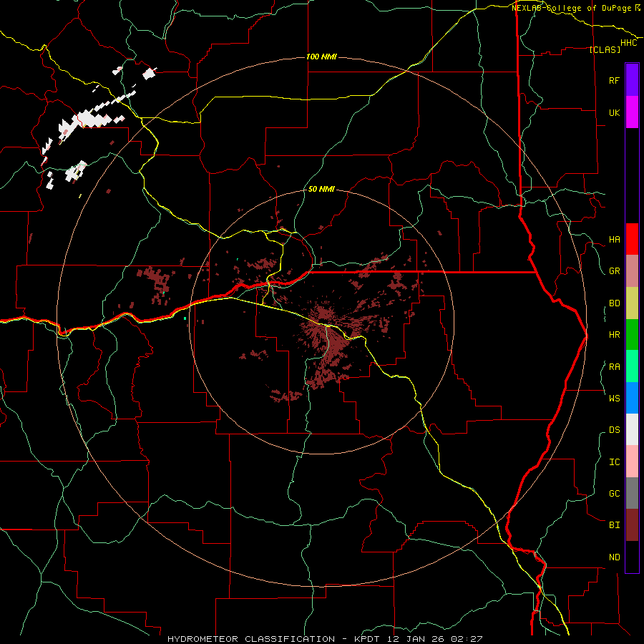Click the IC legend label
Screen dimensions: 644x644
tap(614, 462)
